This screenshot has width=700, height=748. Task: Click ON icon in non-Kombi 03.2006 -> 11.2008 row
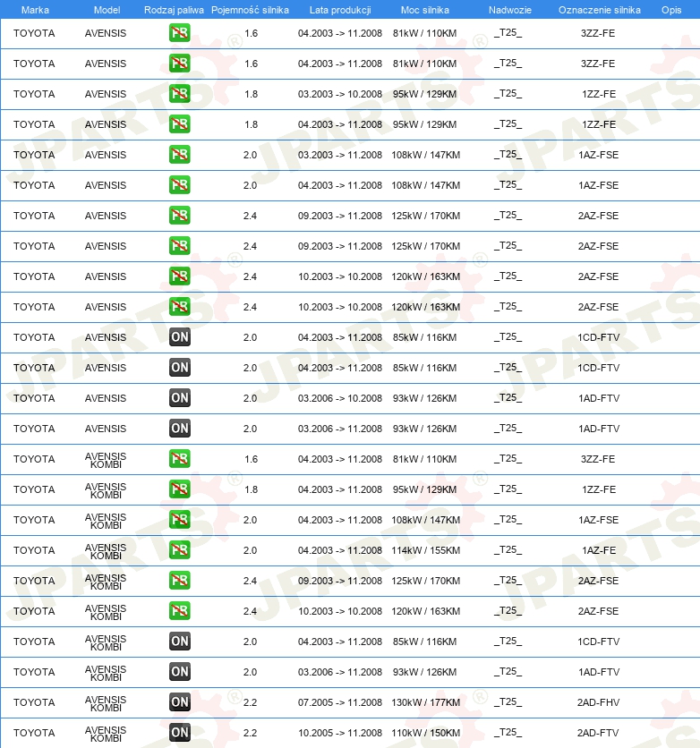coord(179,429)
